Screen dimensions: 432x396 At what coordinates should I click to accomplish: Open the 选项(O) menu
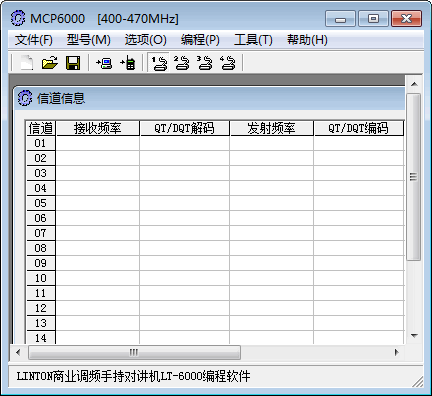[146, 40]
